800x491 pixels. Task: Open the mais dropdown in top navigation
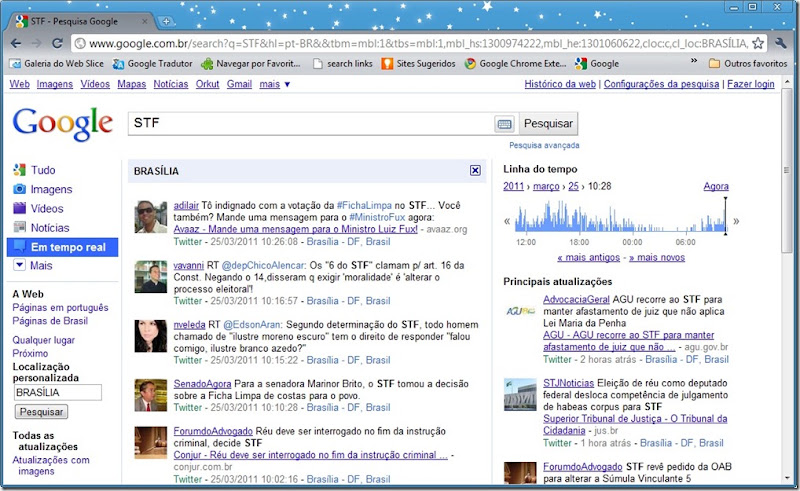(274, 84)
